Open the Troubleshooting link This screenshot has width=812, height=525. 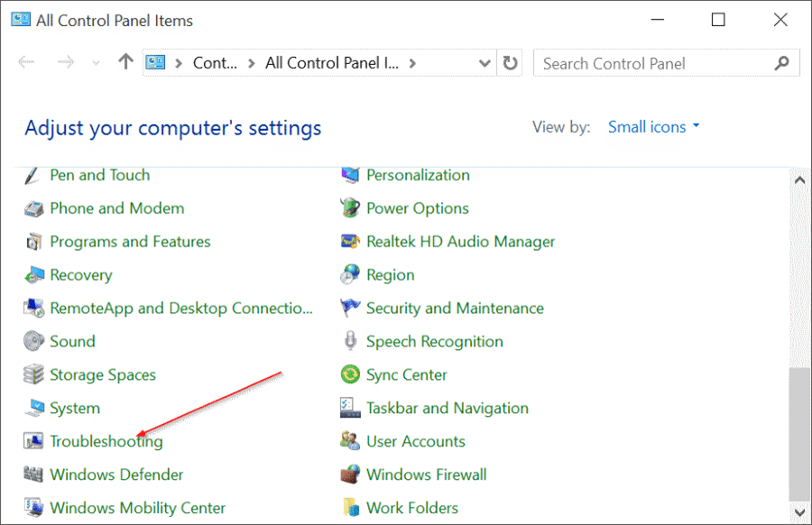[x=106, y=442]
